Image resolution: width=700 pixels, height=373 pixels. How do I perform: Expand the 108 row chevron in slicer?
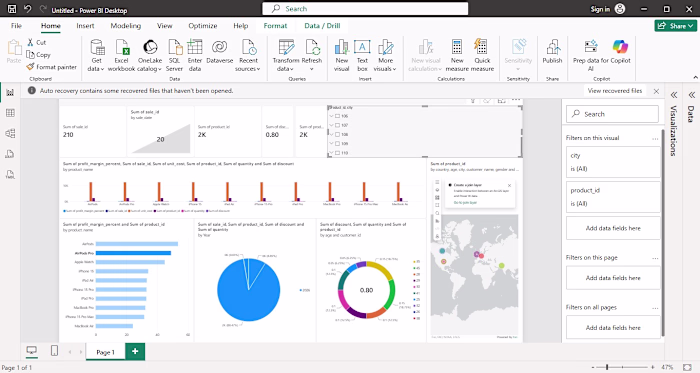(x=331, y=134)
